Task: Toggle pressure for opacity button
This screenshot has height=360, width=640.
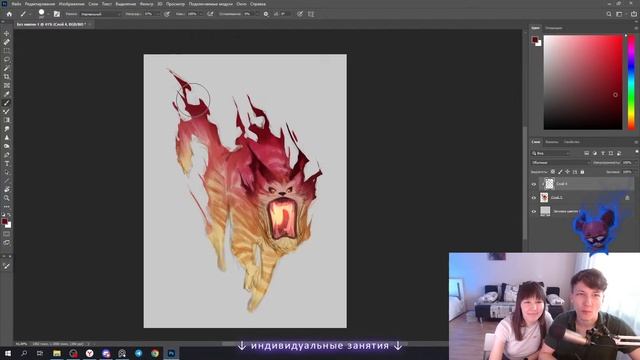Action: pos(167,14)
